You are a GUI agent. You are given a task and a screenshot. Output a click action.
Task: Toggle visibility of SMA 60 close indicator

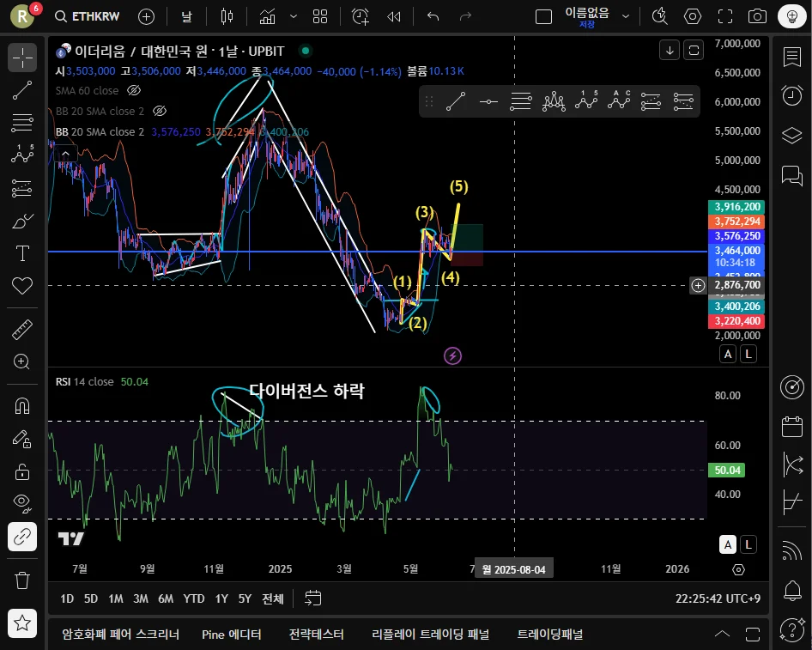click(x=133, y=90)
